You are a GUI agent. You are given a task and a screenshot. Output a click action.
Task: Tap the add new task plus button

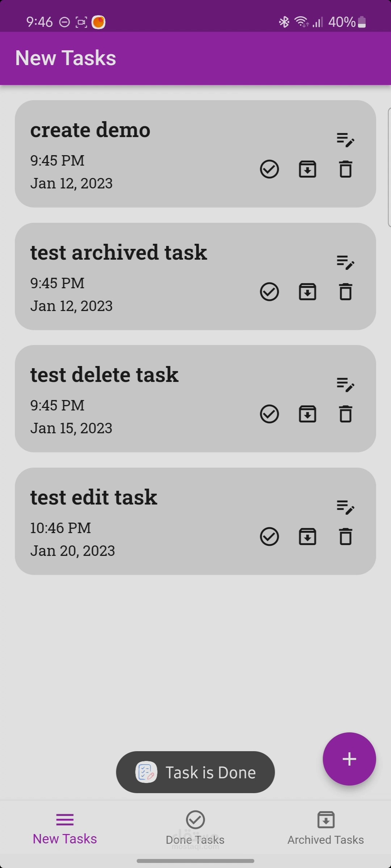click(x=349, y=759)
